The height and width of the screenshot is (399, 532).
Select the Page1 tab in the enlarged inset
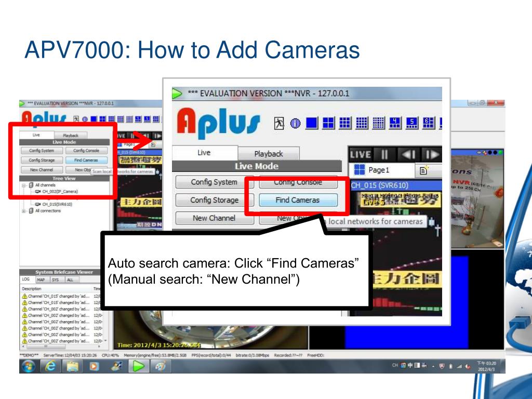pyautogui.click(x=381, y=170)
